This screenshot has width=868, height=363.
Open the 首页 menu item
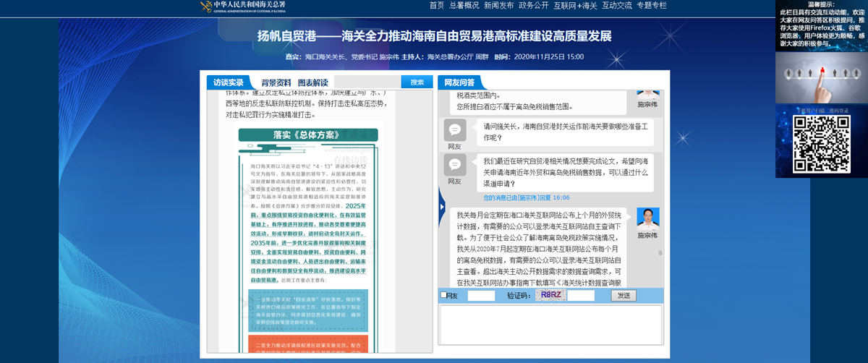(436, 6)
